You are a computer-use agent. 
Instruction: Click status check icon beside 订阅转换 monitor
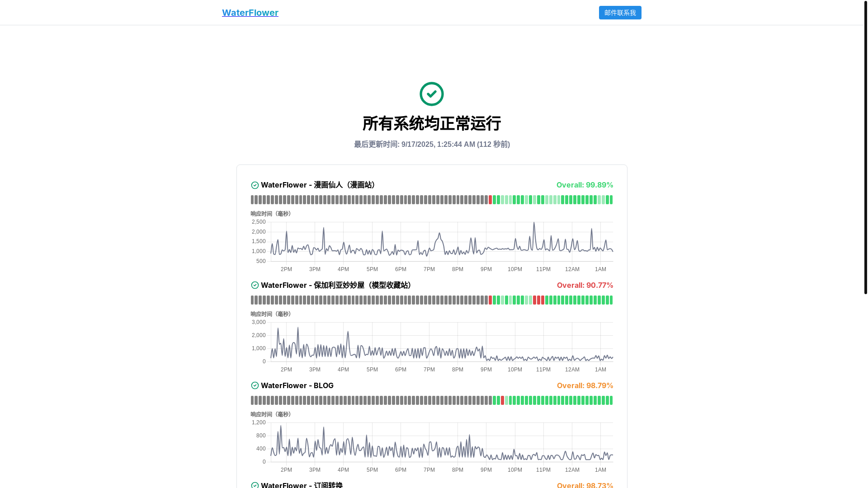[x=255, y=485]
